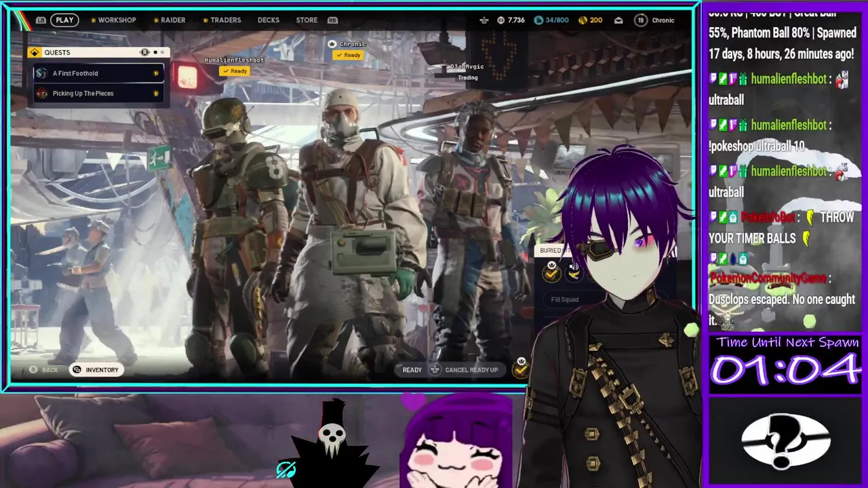868x488 pixels.
Task: Click the Ready badge under Humalienfleshbot
Action: (234, 71)
